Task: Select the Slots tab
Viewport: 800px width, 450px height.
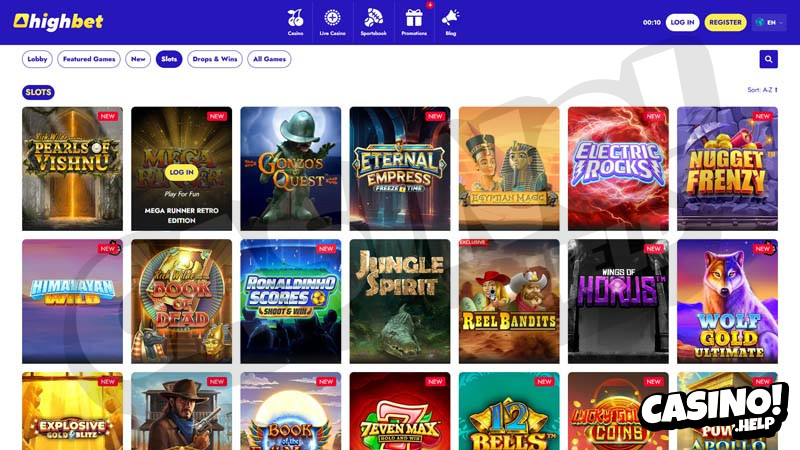Action: click(x=169, y=59)
